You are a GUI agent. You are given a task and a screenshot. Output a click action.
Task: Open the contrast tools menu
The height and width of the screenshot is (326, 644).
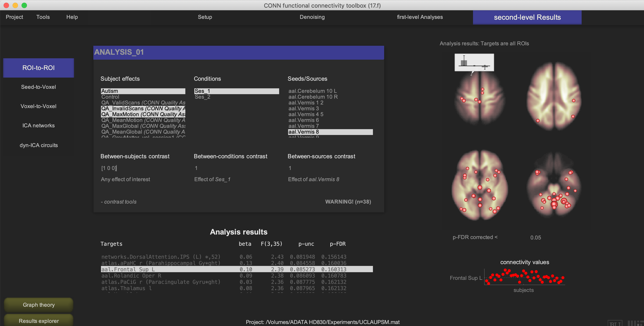click(x=119, y=202)
